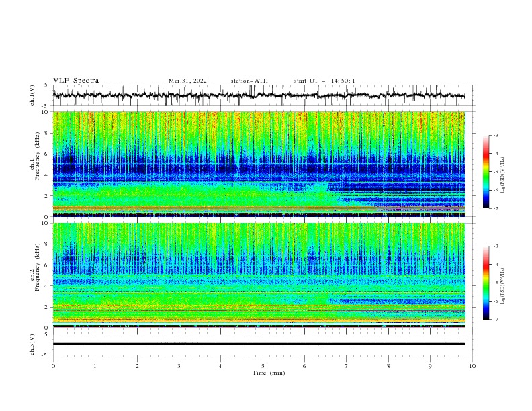The width and height of the screenshot is (532, 411).
Task: Click time axis tick label "1"
Action: point(95,366)
